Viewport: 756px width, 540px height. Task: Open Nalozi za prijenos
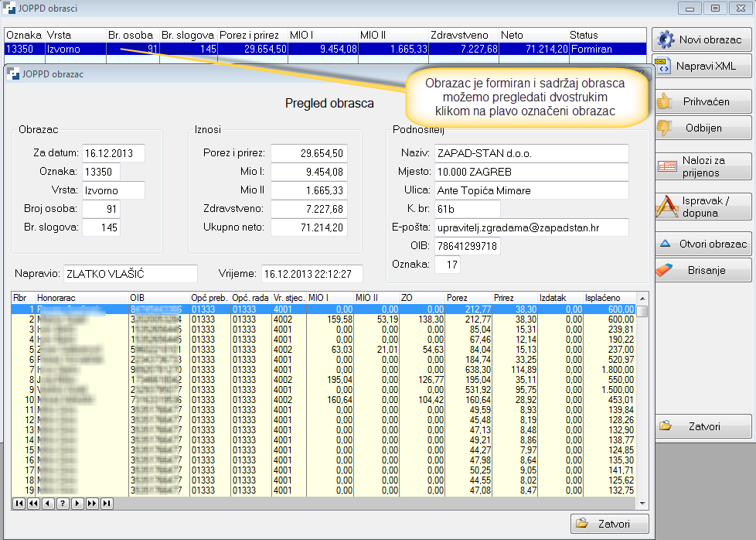[x=702, y=166]
